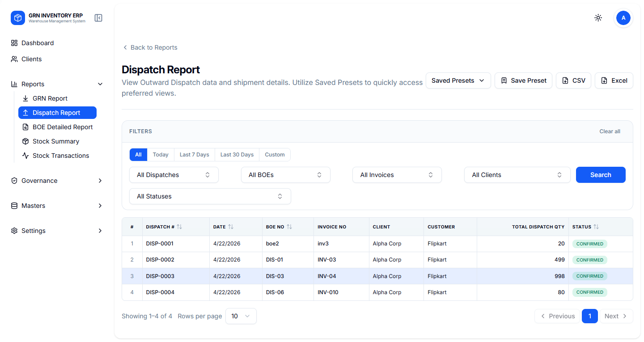Export the report as CSV
The image size is (644, 342).
tap(573, 80)
